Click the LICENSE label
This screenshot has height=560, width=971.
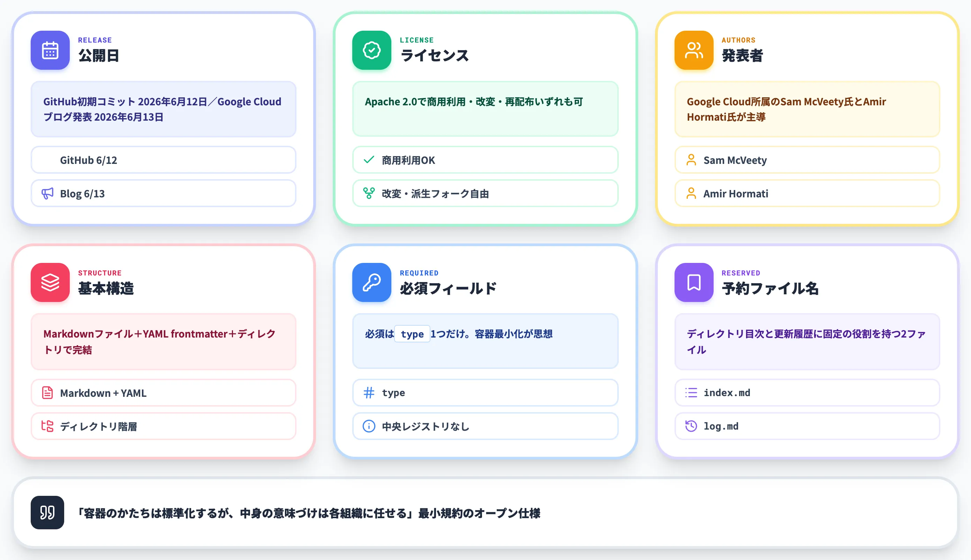click(x=417, y=40)
